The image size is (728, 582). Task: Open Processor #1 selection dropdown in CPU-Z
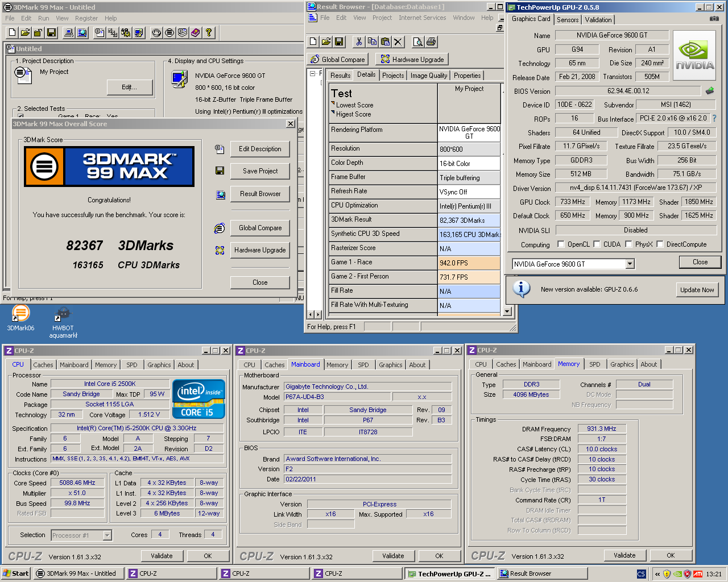[x=107, y=535]
